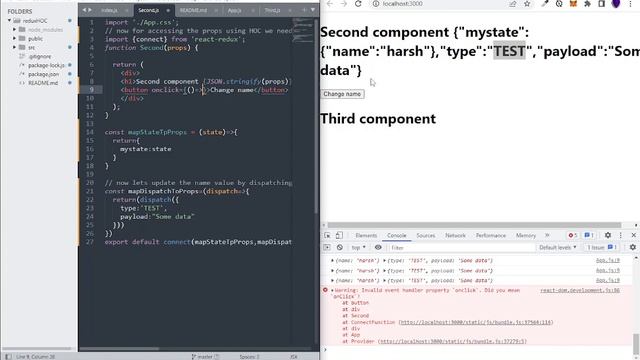Viewport: 640px width, 360px height.
Task: Open DevTools customize three-dot menu
Action: coord(620,235)
